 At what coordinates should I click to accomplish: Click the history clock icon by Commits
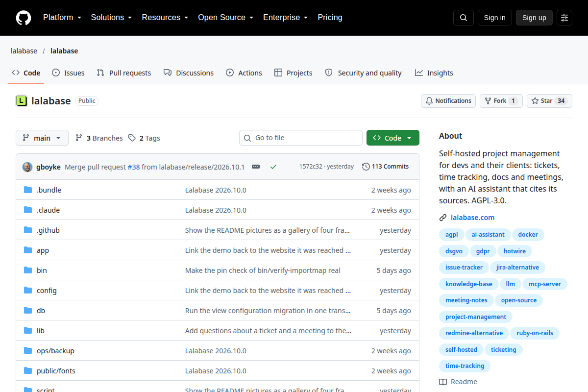coord(366,167)
